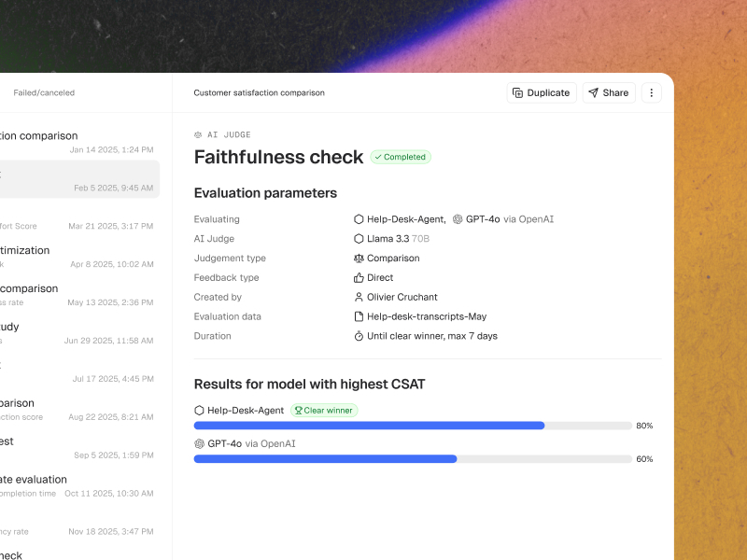Open the Help-desk-transcripts-May evaluation data
This screenshot has height=560, width=747.
pos(427,316)
